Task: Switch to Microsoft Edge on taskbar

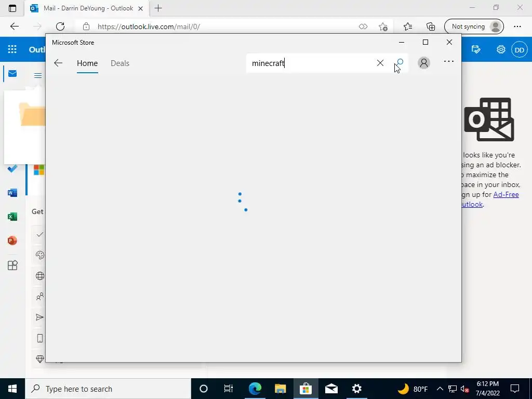Action: (255, 389)
